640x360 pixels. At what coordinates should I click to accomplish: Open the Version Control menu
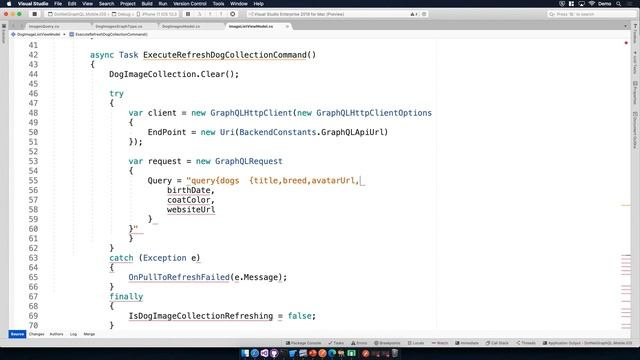[x=190, y=4]
